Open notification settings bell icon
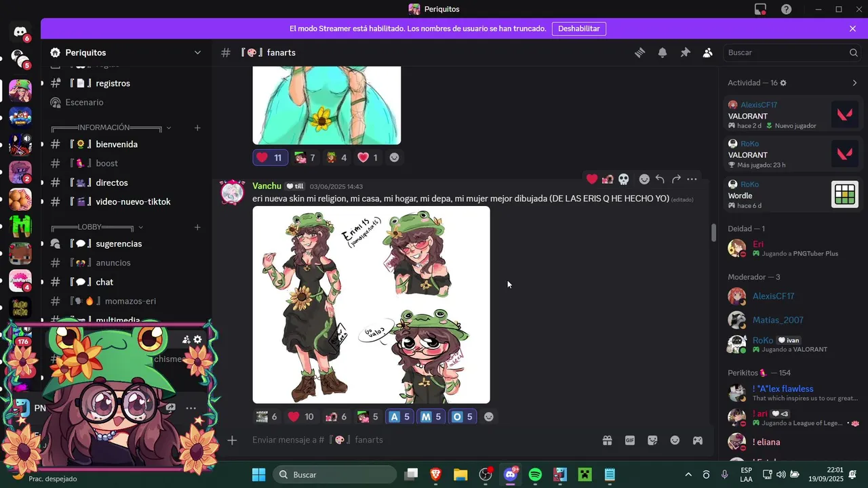 663,53
